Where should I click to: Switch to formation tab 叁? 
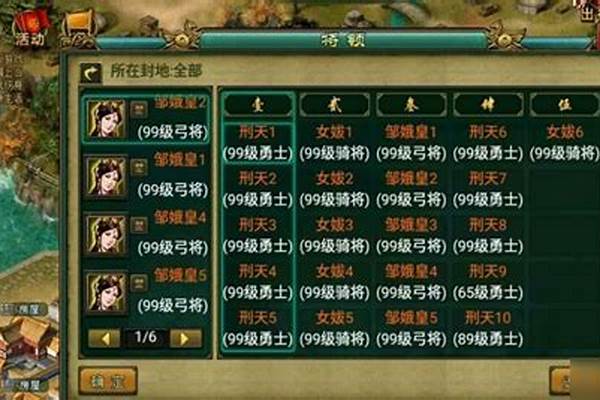pyautogui.click(x=411, y=104)
